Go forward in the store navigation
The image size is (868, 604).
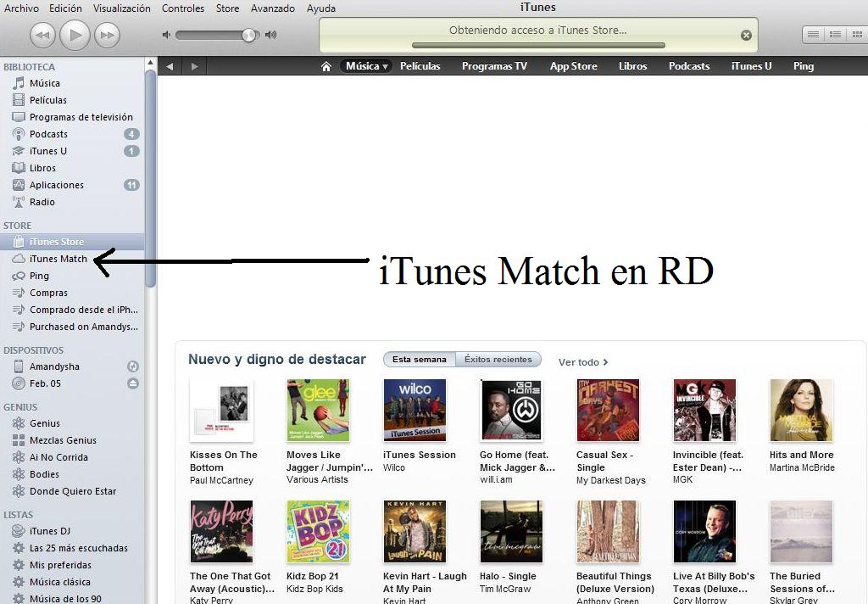pyautogui.click(x=194, y=66)
